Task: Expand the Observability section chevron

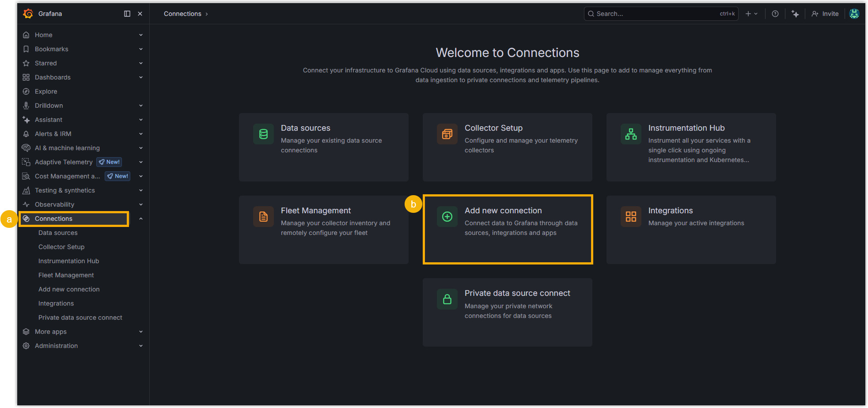Action: click(141, 204)
